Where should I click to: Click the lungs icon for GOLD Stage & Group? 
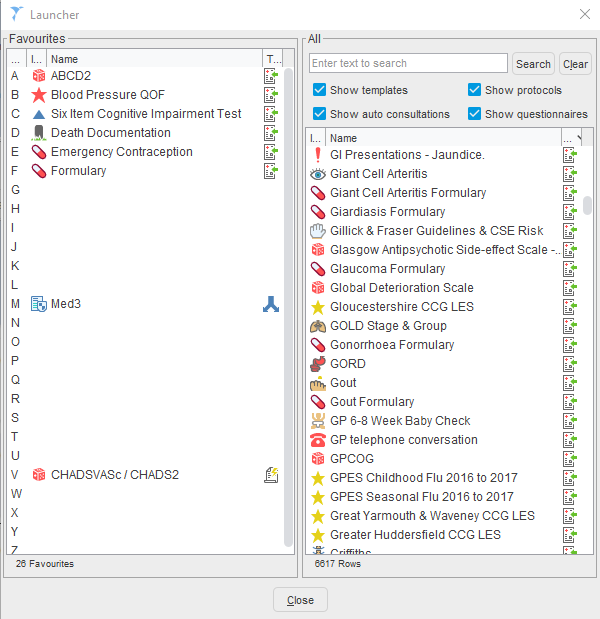318,326
